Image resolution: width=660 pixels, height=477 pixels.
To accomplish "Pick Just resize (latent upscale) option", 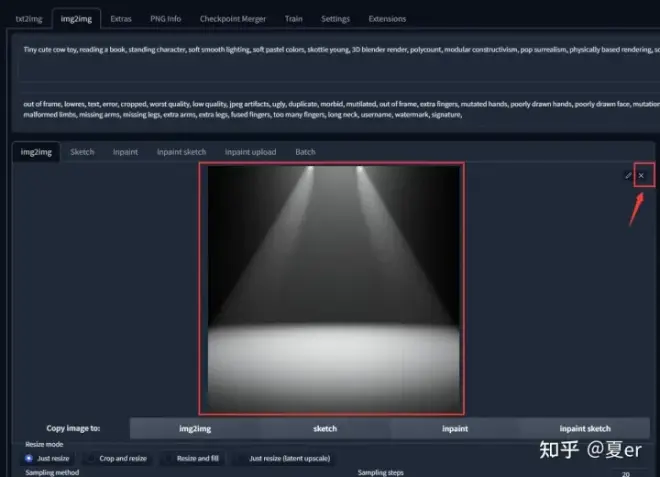I will 284,458.
